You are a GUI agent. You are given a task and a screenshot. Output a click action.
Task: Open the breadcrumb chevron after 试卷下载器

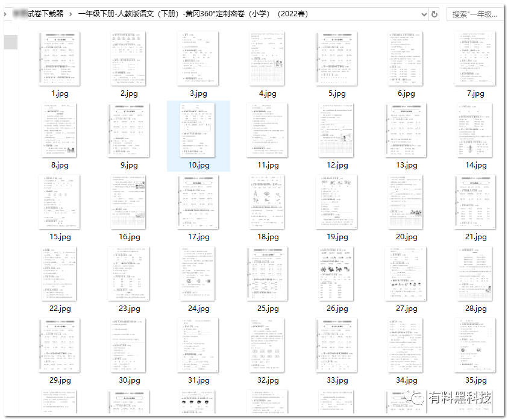(x=71, y=14)
